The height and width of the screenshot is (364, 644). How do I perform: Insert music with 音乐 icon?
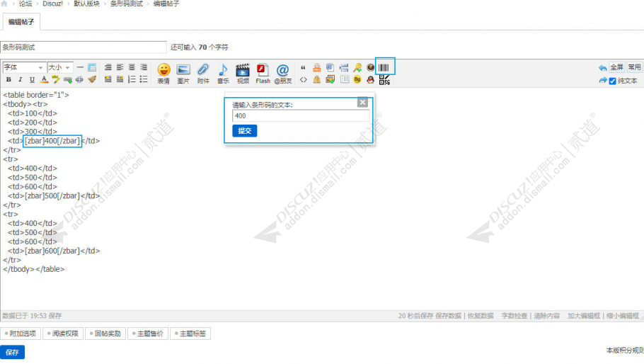[x=223, y=74]
